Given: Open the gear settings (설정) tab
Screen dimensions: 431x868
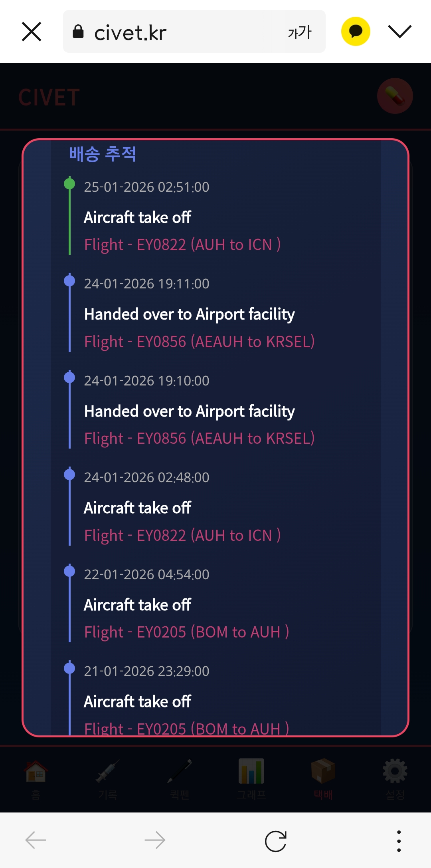Looking at the screenshot, I should (x=395, y=777).
